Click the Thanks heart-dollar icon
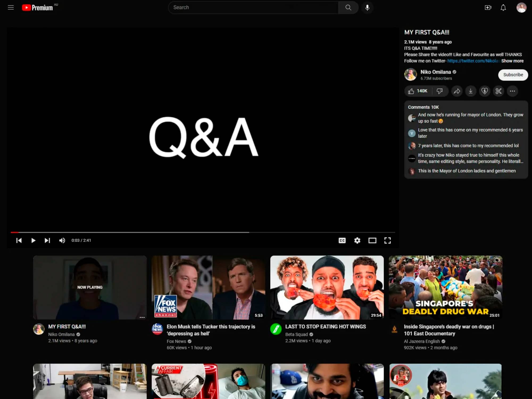This screenshot has width=532, height=399. 484,91
